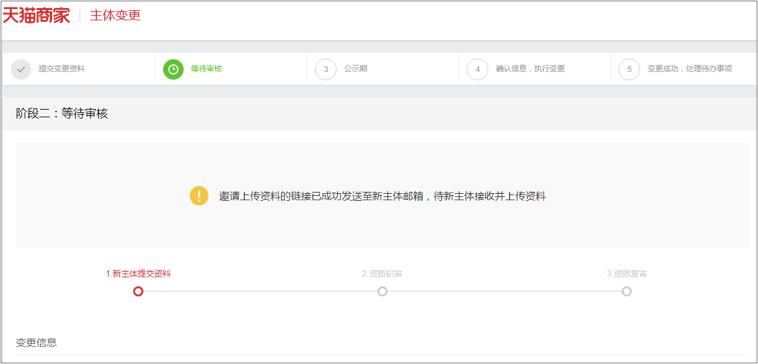Image resolution: width=758 pixels, height=364 pixels.
Task: Click the 3.资质复审 progress label
Action: click(x=627, y=274)
